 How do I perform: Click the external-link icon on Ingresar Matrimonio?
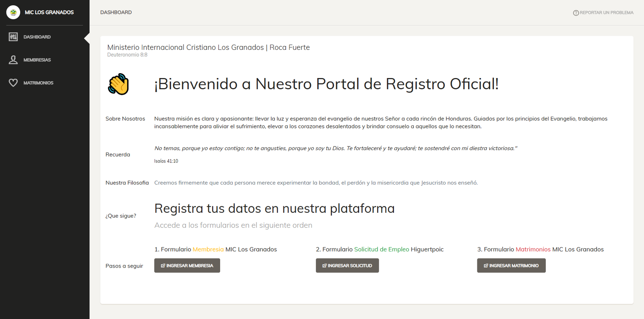click(486, 266)
